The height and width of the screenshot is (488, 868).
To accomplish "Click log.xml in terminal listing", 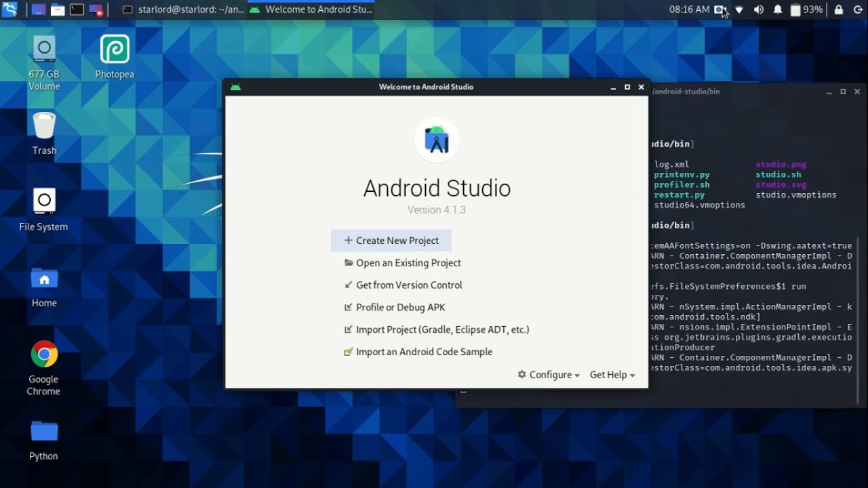I will tap(671, 165).
